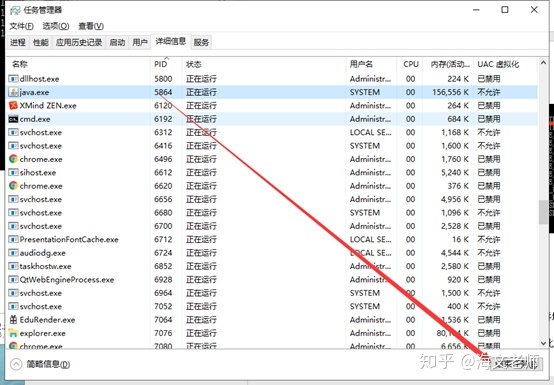The width and height of the screenshot is (554, 385).
Task: Open the 选项(O) menu
Action: tap(56, 26)
